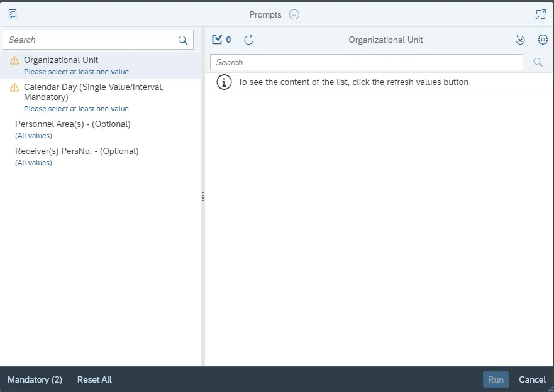Click the Run button

496,379
